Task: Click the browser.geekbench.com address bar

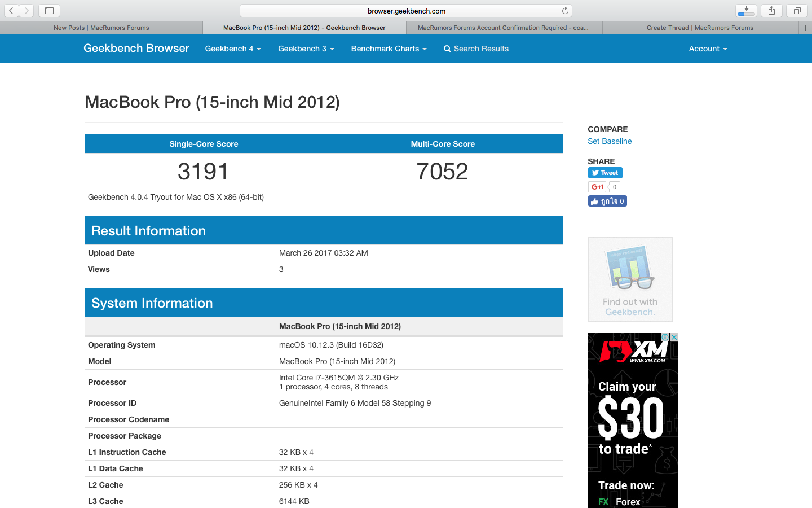Action: coord(406,11)
